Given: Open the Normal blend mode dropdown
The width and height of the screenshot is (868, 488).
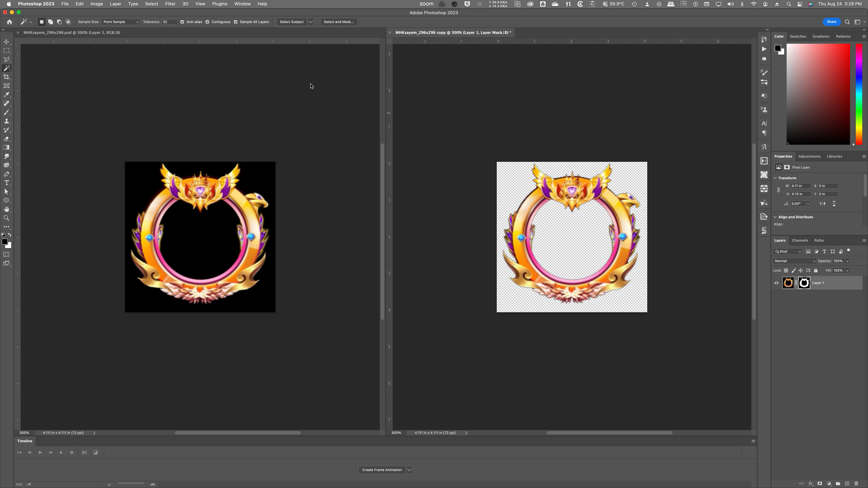Looking at the screenshot, I should click(794, 261).
